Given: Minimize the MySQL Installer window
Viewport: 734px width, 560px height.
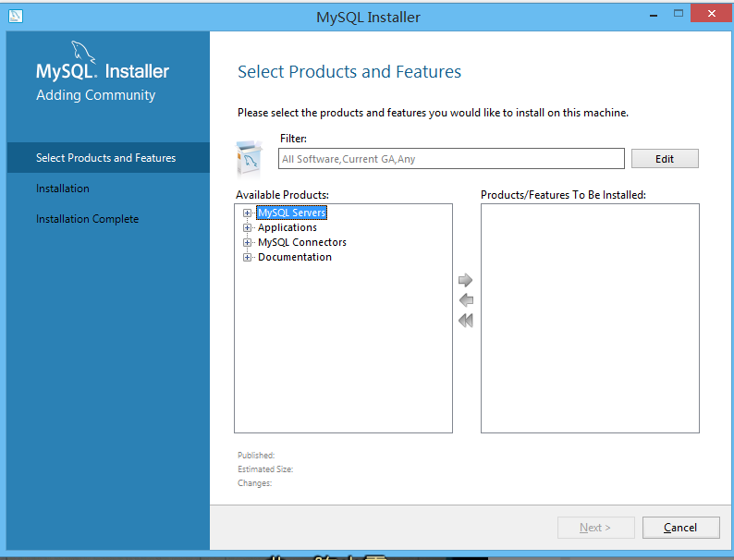Looking at the screenshot, I should pyautogui.click(x=654, y=15).
